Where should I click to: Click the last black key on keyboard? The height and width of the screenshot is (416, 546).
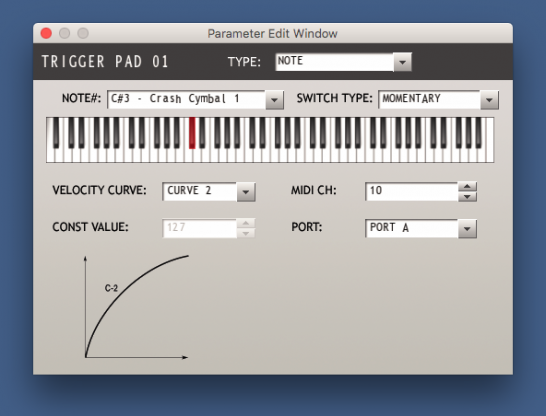tap(479, 133)
